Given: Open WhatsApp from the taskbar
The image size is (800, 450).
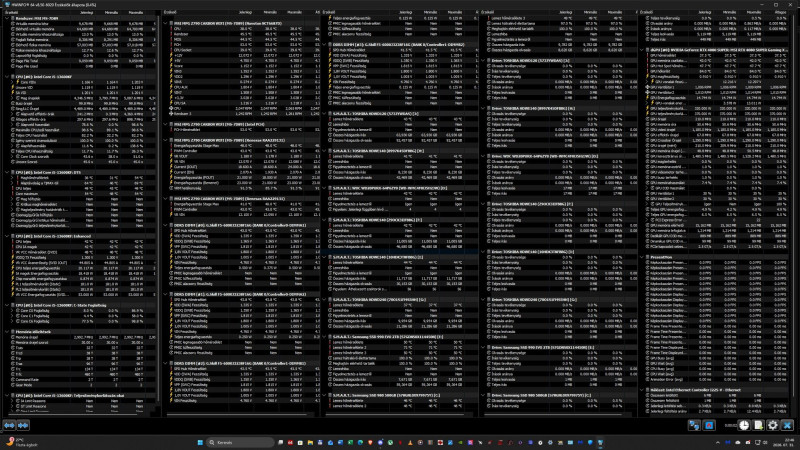Looking at the screenshot, I should click(390, 442).
